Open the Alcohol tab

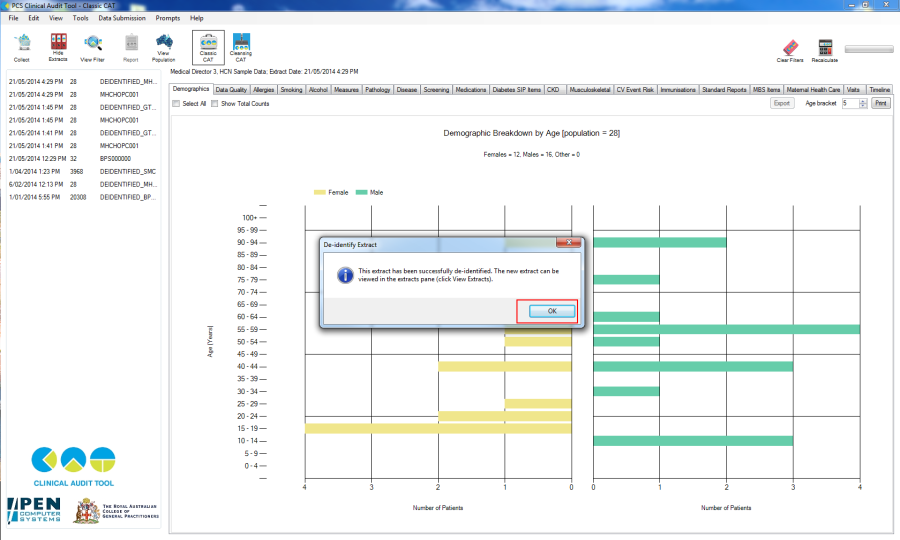point(318,90)
